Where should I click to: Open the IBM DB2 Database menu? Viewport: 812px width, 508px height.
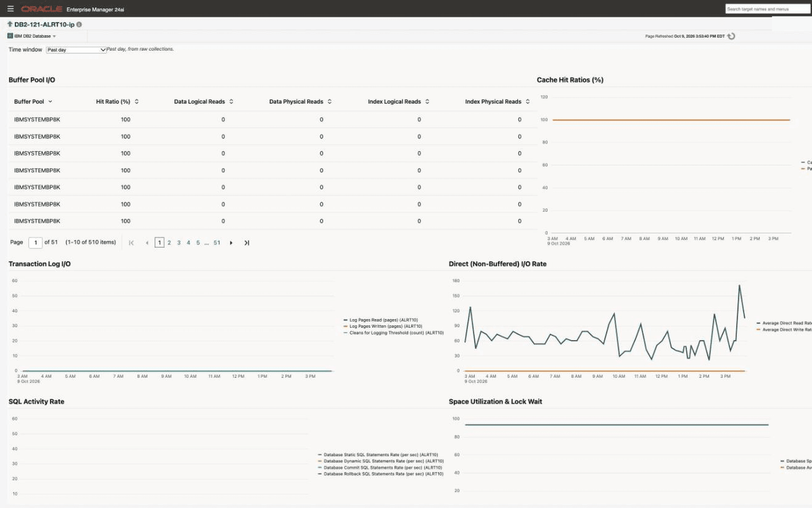[31, 36]
